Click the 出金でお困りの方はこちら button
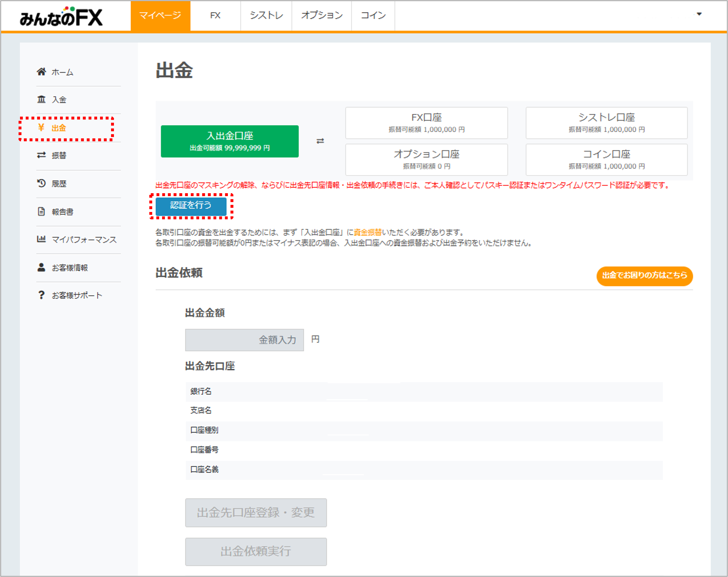The height and width of the screenshot is (577, 728). pyautogui.click(x=644, y=276)
